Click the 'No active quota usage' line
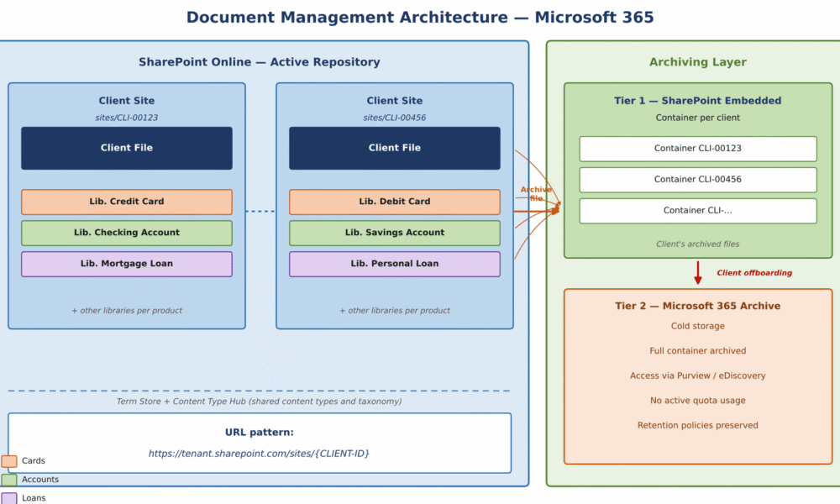Screen dimensions: 840x504 coord(697,401)
